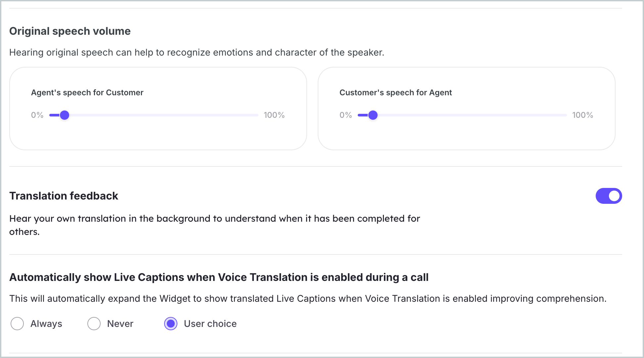Screen dimensions: 644x358
Task: Click the Agent's speech for Customer card
Action: pos(158,139)
